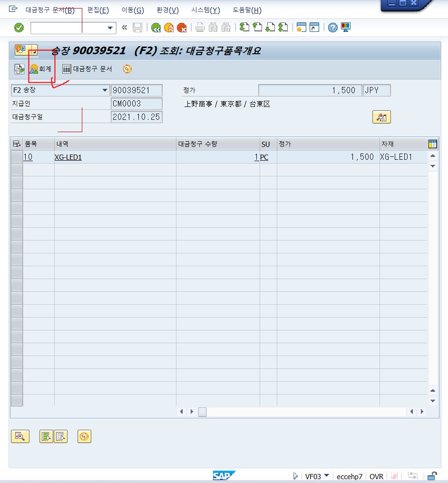Viewport: 448px width, 483px height.
Task: Collapse command field with double-chevron icon
Action: coord(125,28)
